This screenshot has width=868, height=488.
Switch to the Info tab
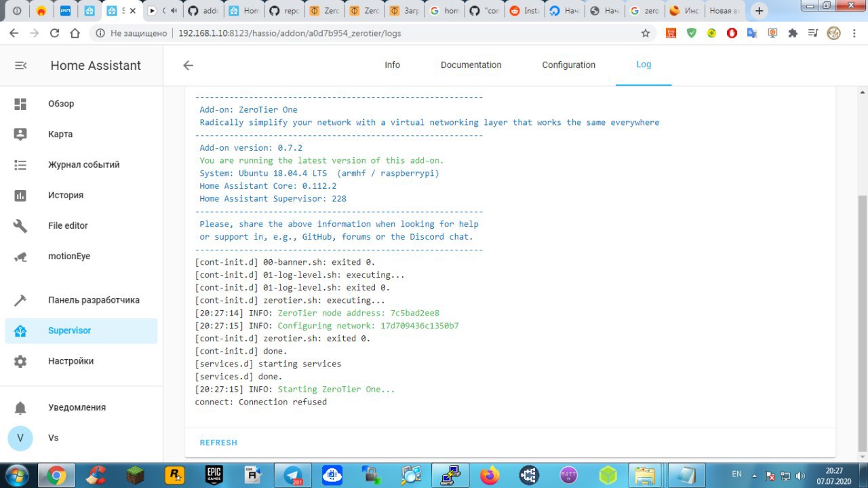[x=392, y=65]
